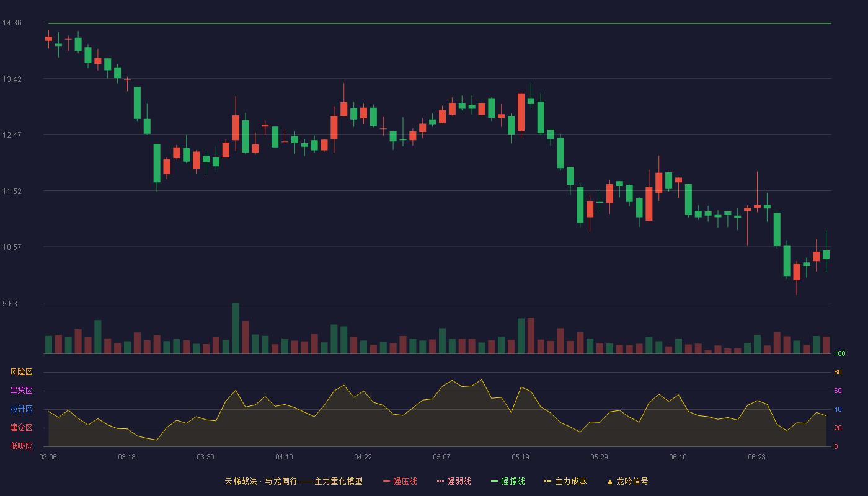Screen dimensions: 868x496
Task: Toggle the 龙吟信号 legend entry
Action: 627,481
